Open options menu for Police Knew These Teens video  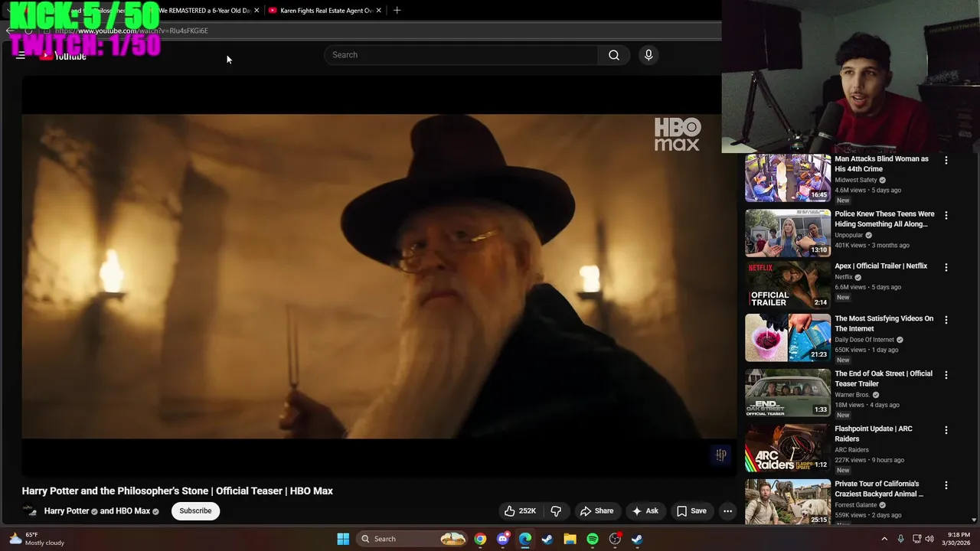pyautogui.click(x=946, y=216)
